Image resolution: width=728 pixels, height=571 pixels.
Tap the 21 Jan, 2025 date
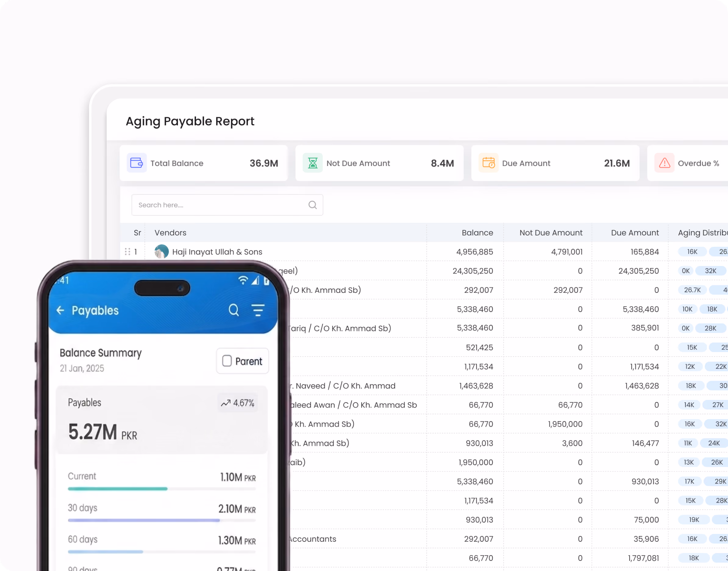pyautogui.click(x=82, y=368)
